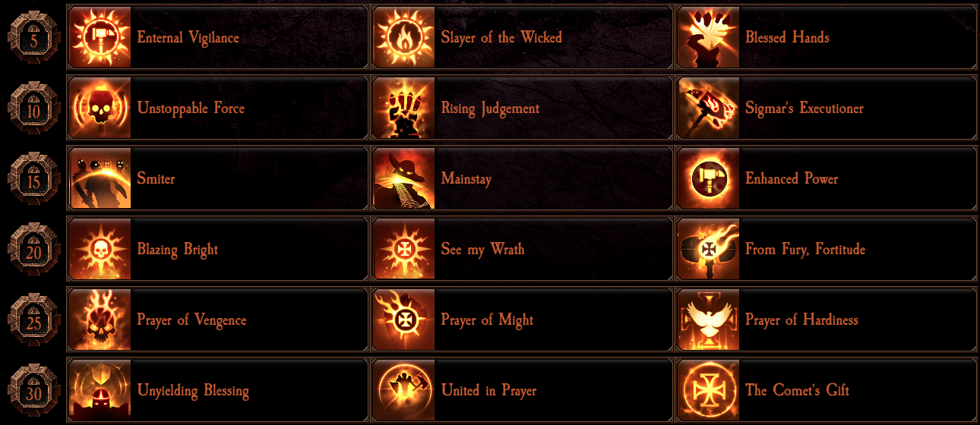
Task: Select From Fury, Fortitude talent
Action: (826, 249)
